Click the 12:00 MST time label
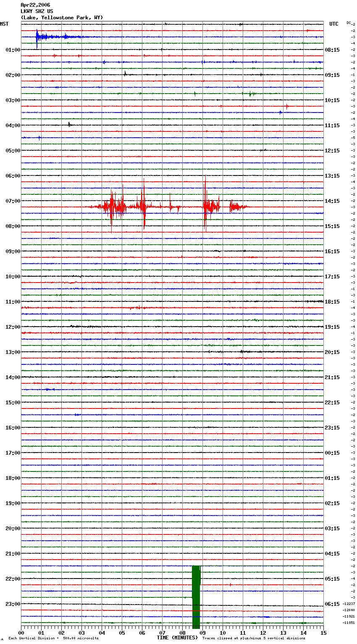 point(13,327)
